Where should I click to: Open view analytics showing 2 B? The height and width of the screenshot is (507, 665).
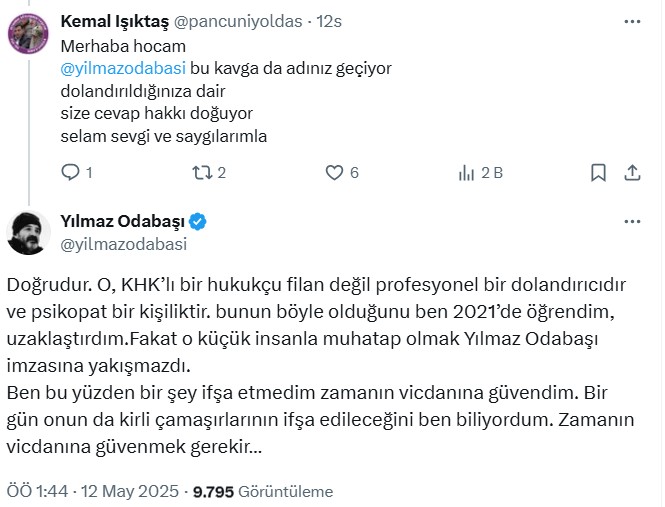[x=467, y=173]
